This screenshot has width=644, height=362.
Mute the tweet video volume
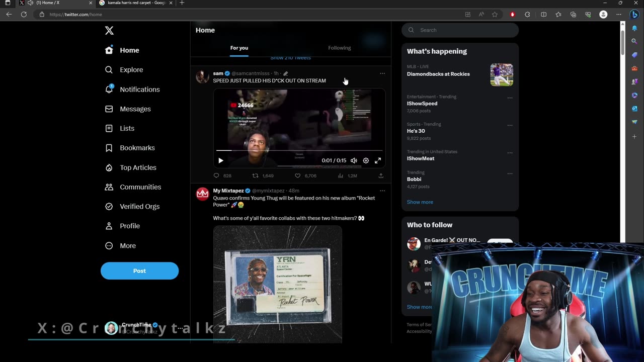click(x=354, y=160)
